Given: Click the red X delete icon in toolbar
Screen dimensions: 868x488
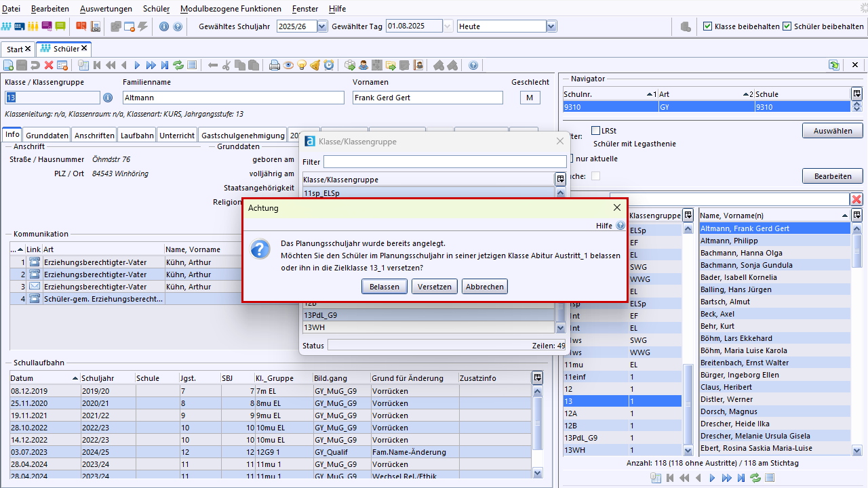Looking at the screenshot, I should click(x=49, y=65).
